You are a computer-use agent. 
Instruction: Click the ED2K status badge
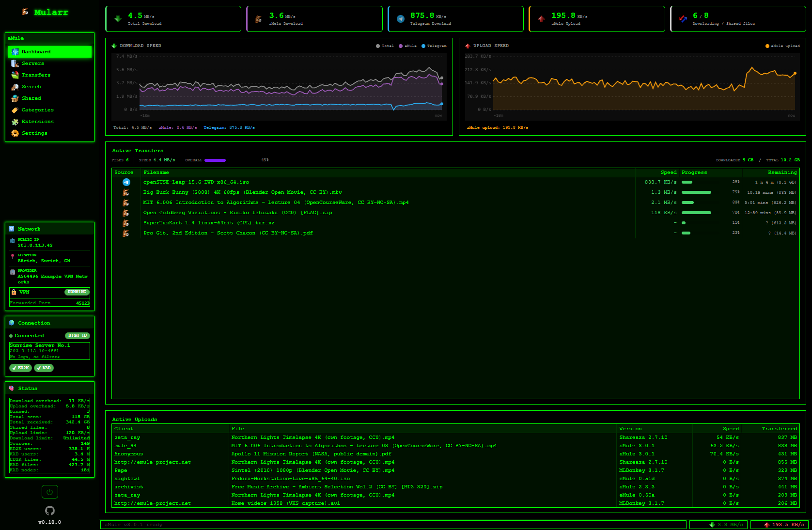pos(21,368)
